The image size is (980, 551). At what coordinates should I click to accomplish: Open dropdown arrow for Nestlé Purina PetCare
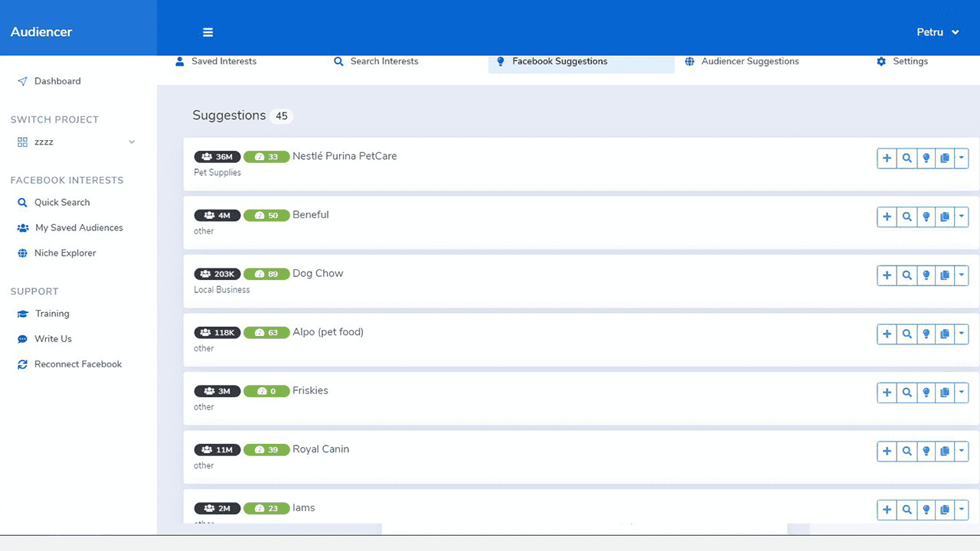(962, 158)
